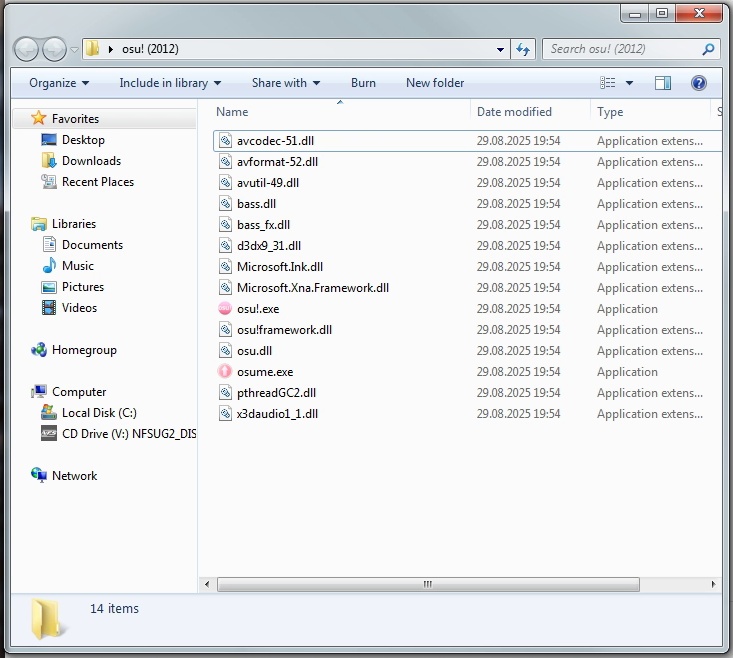Minimize the Explorer window
This screenshot has height=658, width=733.
click(634, 14)
